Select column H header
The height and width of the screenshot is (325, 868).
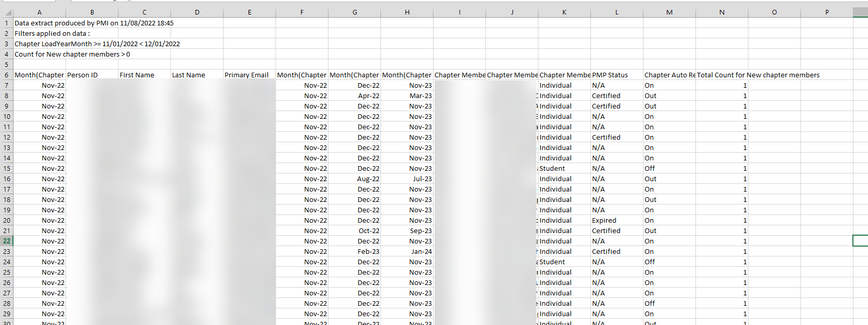[407, 12]
